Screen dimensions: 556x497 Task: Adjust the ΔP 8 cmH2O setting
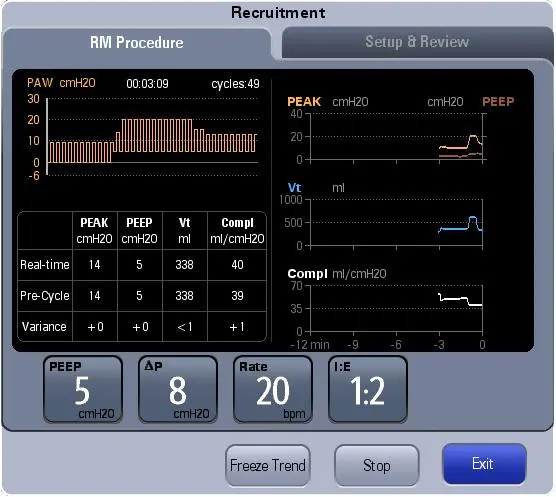point(178,390)
